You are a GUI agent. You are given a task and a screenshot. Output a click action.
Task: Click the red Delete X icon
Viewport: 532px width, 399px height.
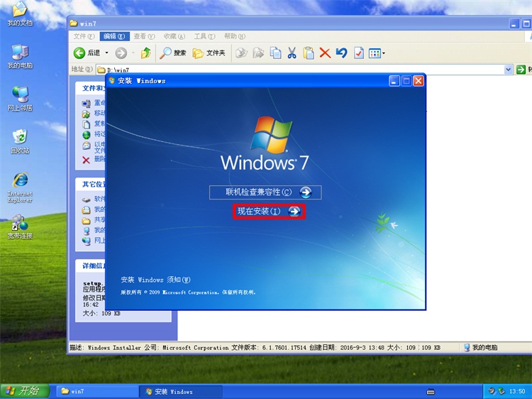[x=325, y=53]
